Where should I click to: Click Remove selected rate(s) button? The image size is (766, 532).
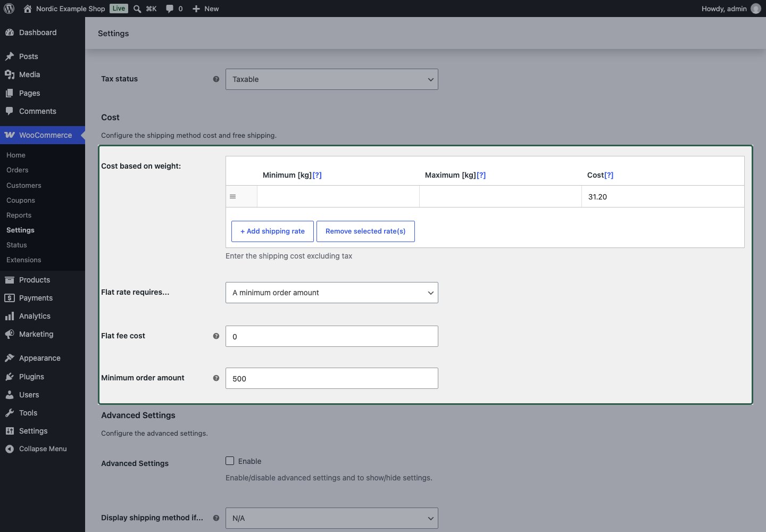(x=365, y=231)
